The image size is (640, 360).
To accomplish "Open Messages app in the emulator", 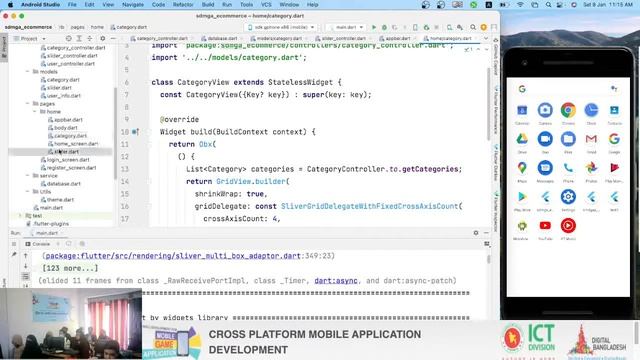I will pos(545,168).
